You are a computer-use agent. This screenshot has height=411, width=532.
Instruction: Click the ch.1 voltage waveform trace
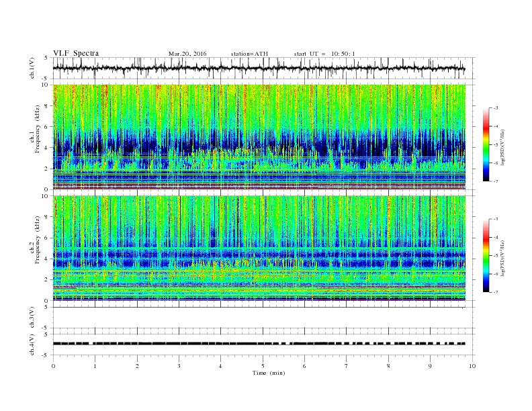point(259,68)
